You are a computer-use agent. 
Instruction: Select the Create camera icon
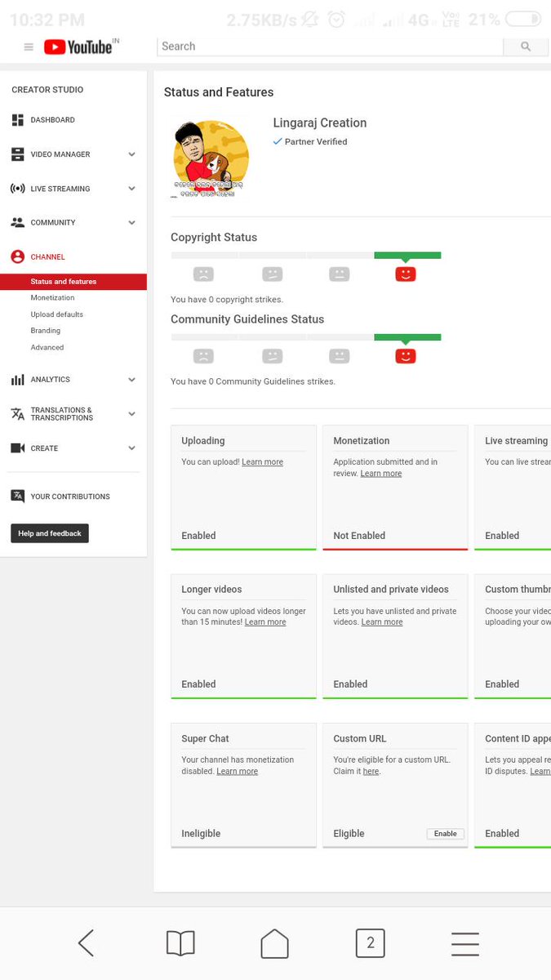[18, 448]
